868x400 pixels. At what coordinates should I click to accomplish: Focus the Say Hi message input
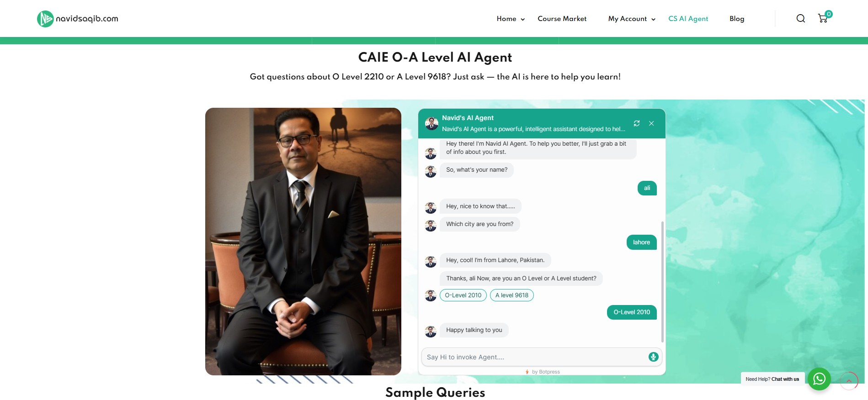tap(535, 357)
